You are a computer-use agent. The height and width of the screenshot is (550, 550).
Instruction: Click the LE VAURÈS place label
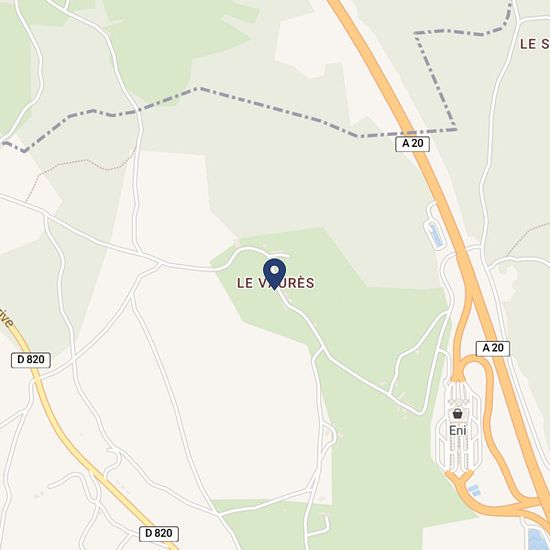(275, 283)
